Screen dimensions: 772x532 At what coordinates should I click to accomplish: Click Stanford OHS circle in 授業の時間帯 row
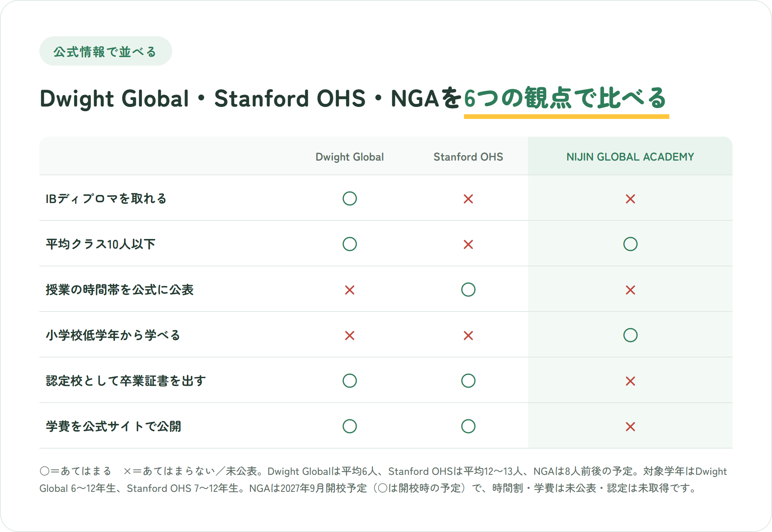468,290
